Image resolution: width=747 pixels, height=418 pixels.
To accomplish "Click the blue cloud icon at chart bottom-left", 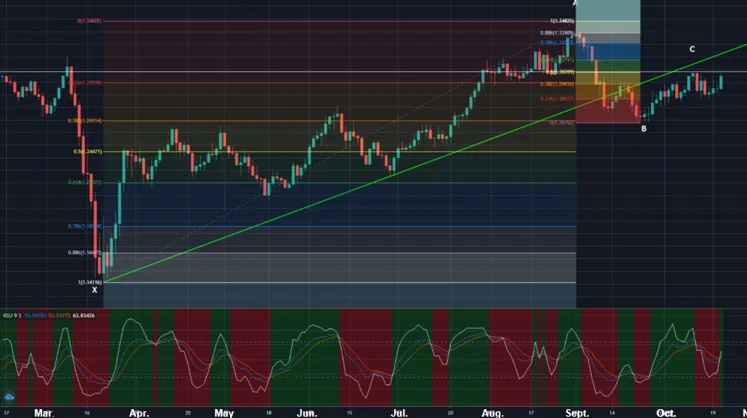I will tap(9, 397).
